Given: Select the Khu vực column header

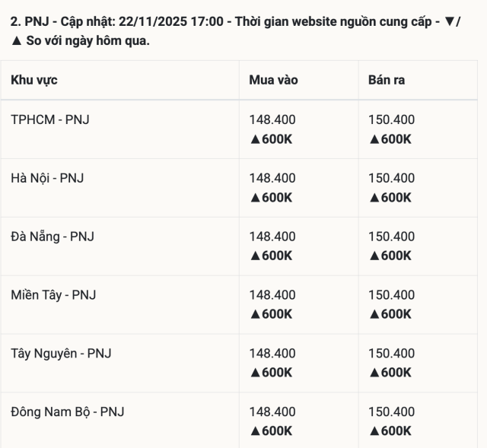Looking at the screenshot, I should [x=34, y=80].
